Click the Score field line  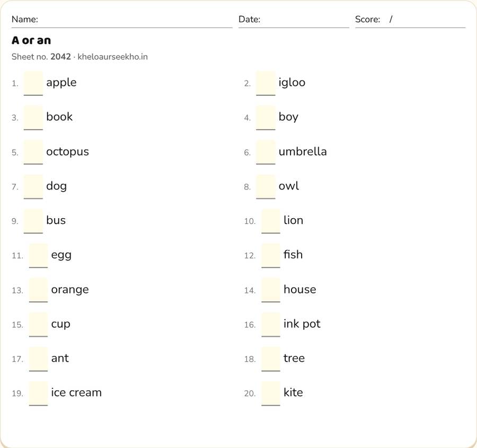click(410, 20)
